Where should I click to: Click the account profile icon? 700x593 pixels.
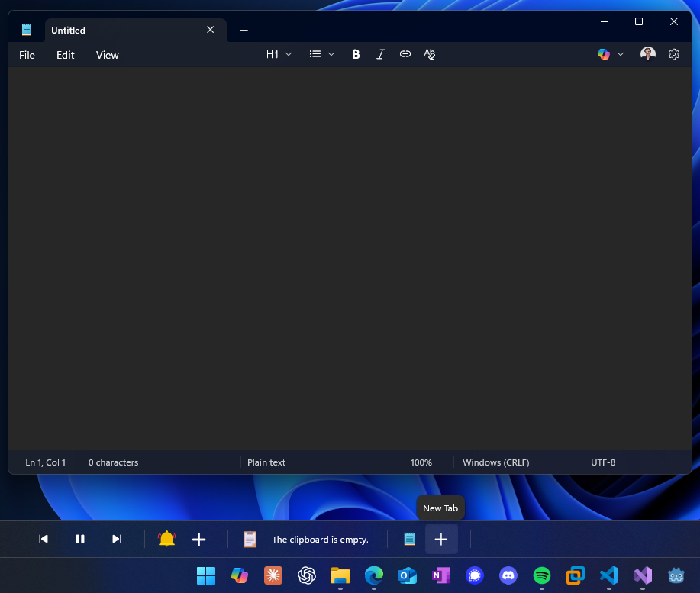pyautogui.click(x=647, y=53)
